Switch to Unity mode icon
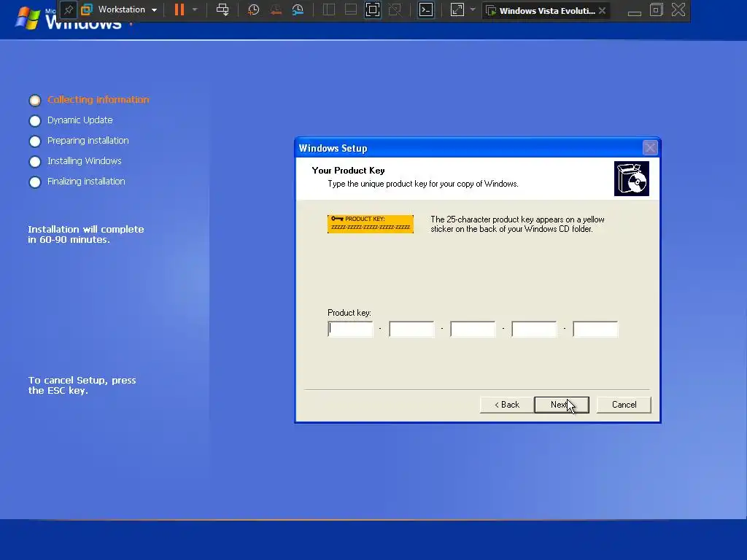 coord(395,9)
